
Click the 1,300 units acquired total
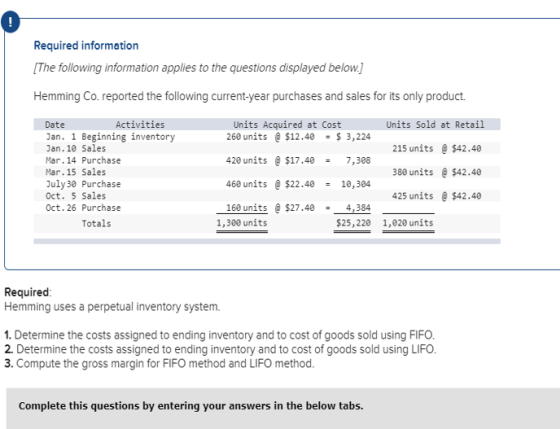click(x=242, y=223)
